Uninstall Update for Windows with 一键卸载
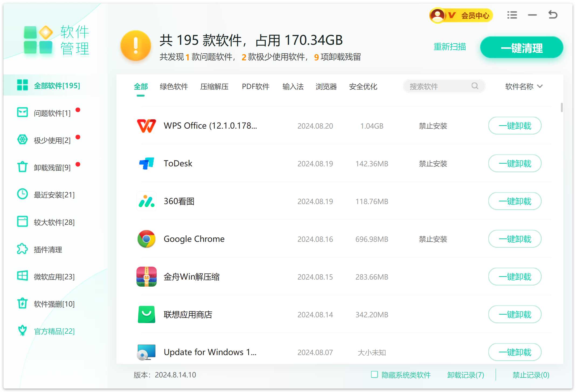 pyautogui.click(x=515, y=352)
